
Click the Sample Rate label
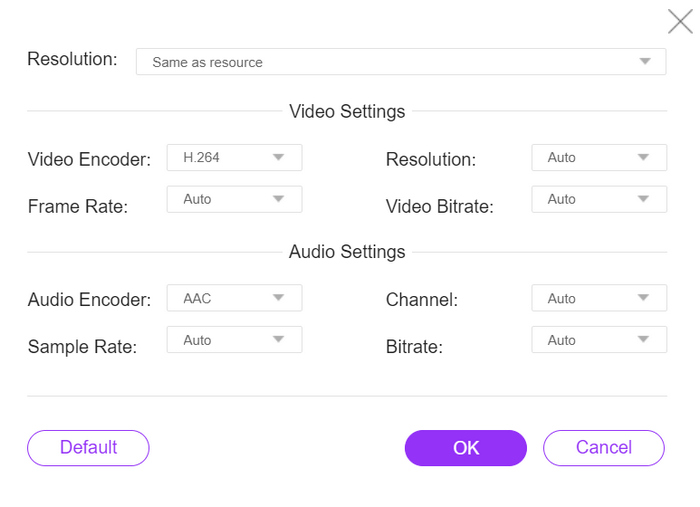82,347
